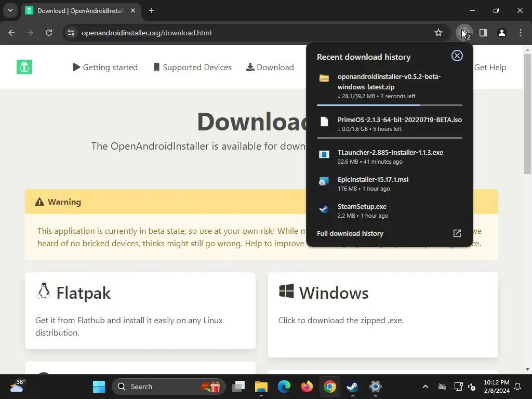Click the browser back arrow

[11, 33]
